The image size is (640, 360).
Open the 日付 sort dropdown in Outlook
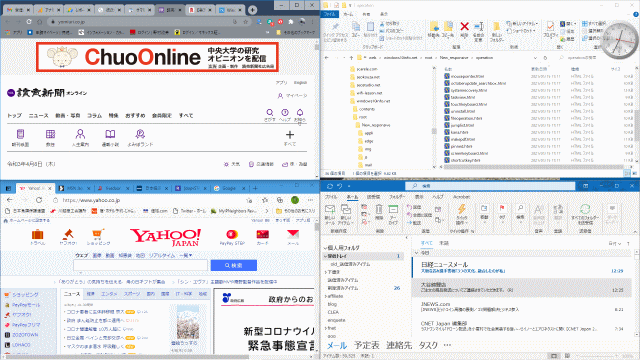coord(615,243)
